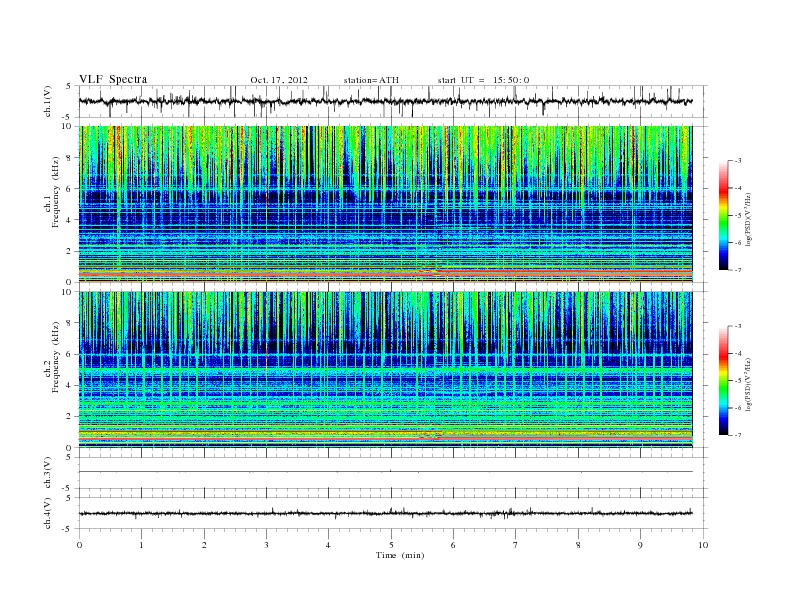The height and width of the screenshot is (612, 792).
Task: Click the time axis tick label '0'
Action: 79,545
